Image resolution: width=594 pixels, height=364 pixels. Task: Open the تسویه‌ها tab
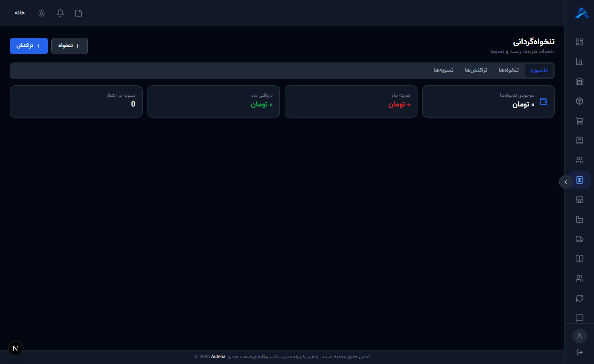[443, 70]
